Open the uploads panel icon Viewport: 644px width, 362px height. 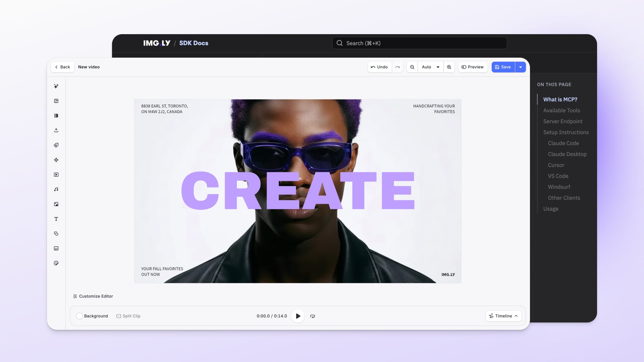tap(56, 130)
